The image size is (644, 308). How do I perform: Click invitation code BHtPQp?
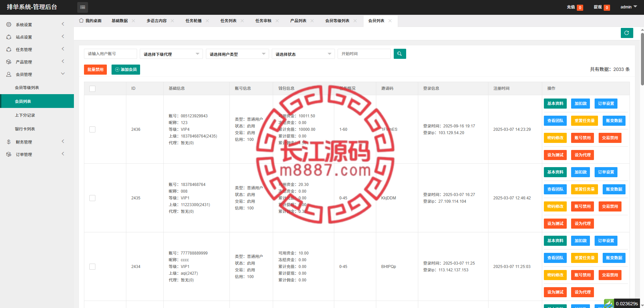tap(389, 267)
